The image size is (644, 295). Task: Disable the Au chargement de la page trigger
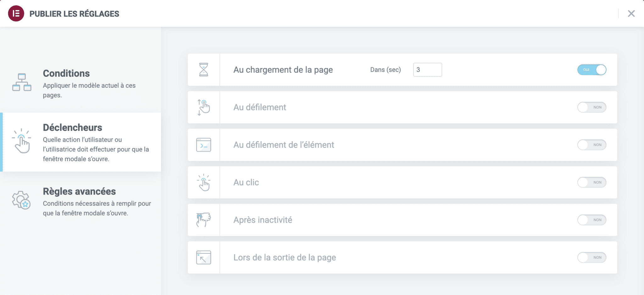tap(592, 70)
